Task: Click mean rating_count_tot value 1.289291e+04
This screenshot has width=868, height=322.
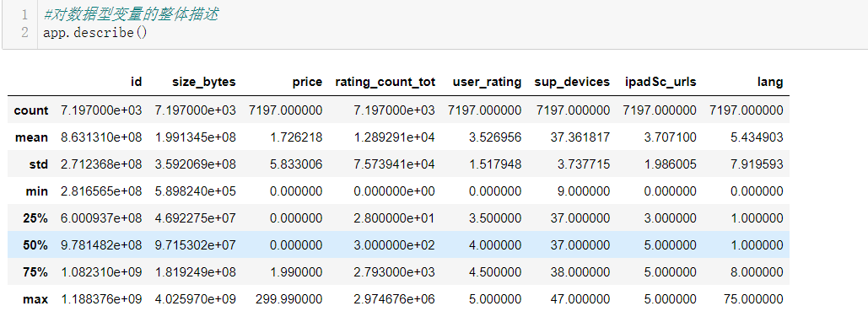Action: [395, 137]
